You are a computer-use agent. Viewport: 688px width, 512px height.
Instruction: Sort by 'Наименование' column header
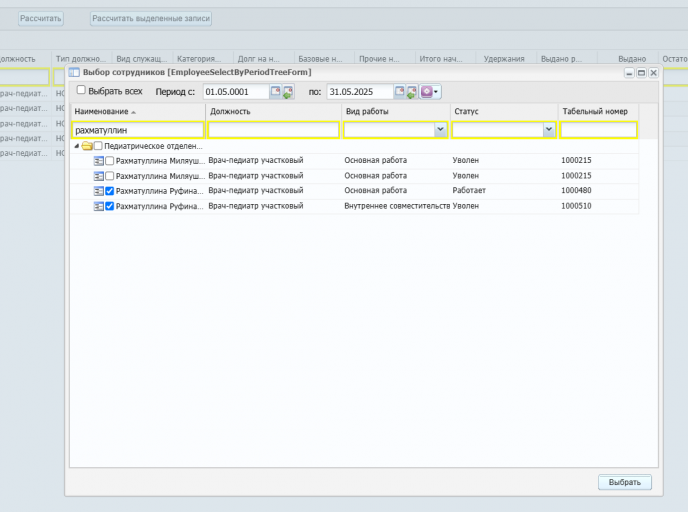point(138,111)
